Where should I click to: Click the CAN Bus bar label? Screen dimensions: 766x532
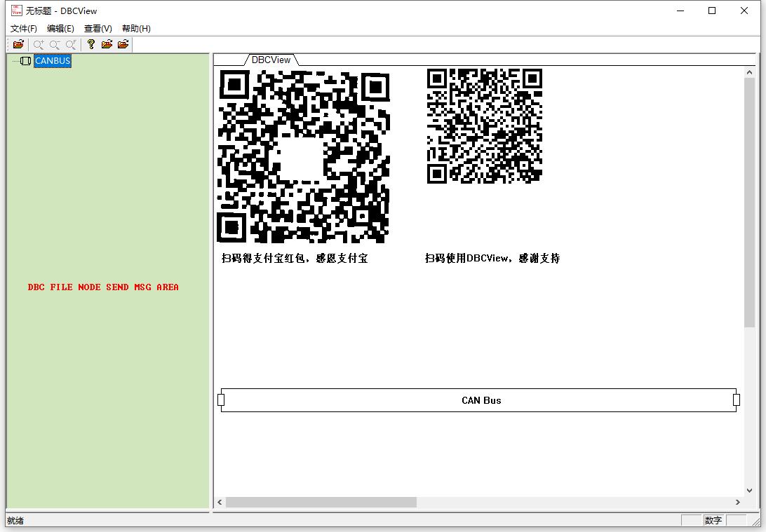point(481,400)
